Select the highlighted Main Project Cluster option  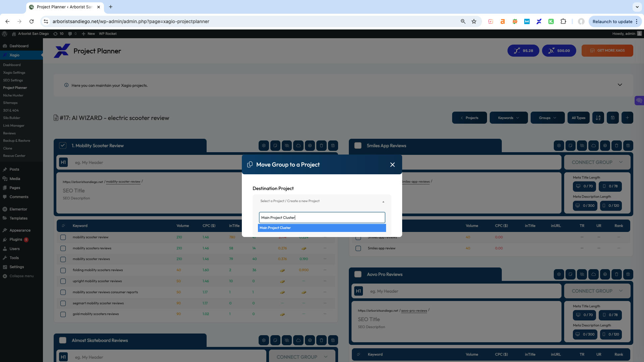(322, 228)
